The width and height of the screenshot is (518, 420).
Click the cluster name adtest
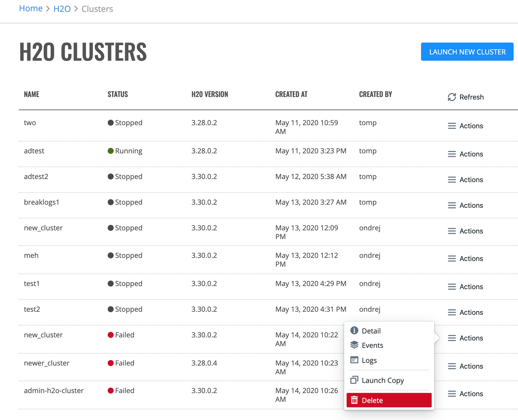(34, 151)
